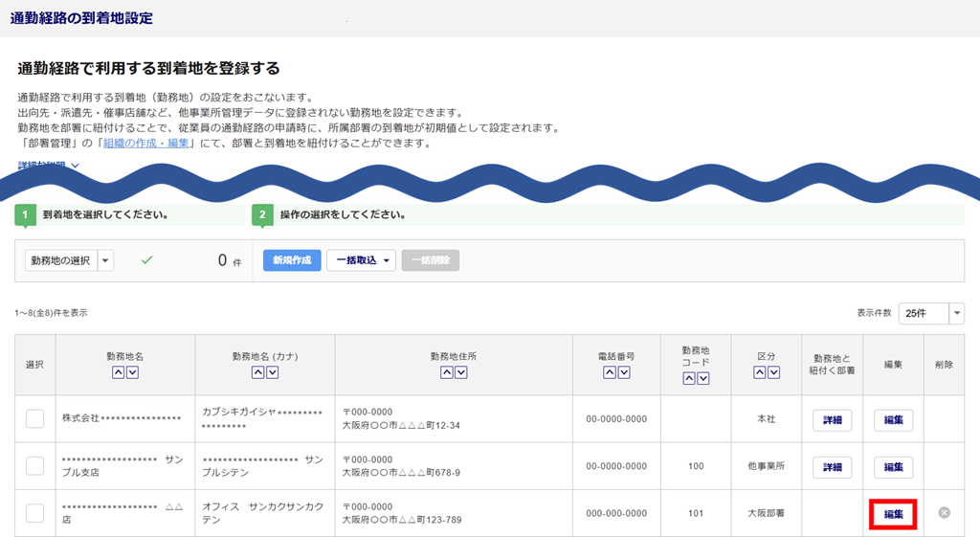Sort 勤務地住所 column descending arrow
Image resolution: width=980 pixels, height=537 pixels.
click(461, 372)
